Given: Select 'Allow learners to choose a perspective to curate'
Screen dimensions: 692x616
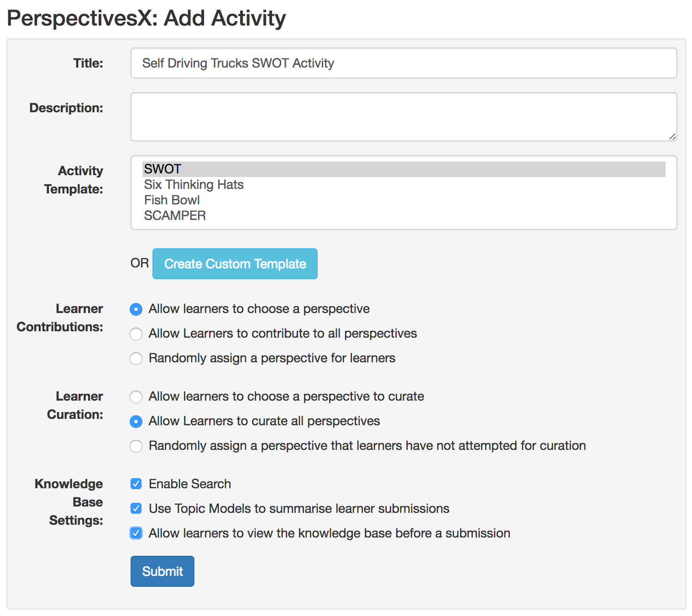Looking at the screenshot, I should (136, 397).
